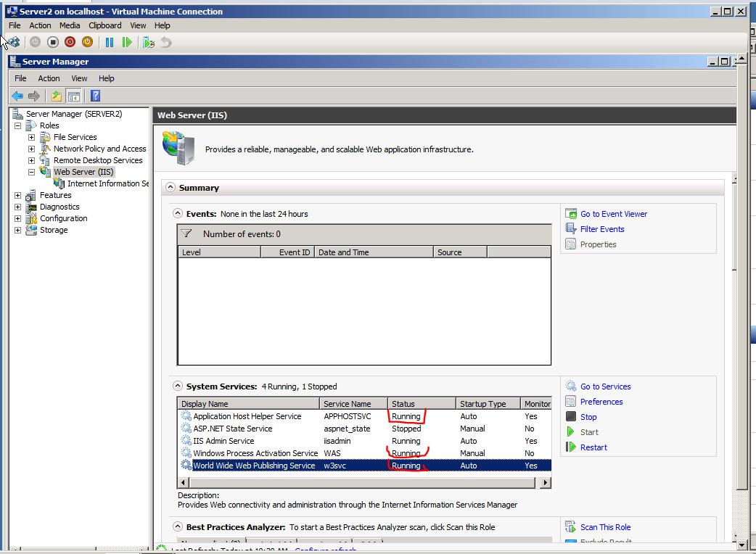Click the black Stop service icon
The height and width of the screenshot is (554, 756).
pos(571,417)
